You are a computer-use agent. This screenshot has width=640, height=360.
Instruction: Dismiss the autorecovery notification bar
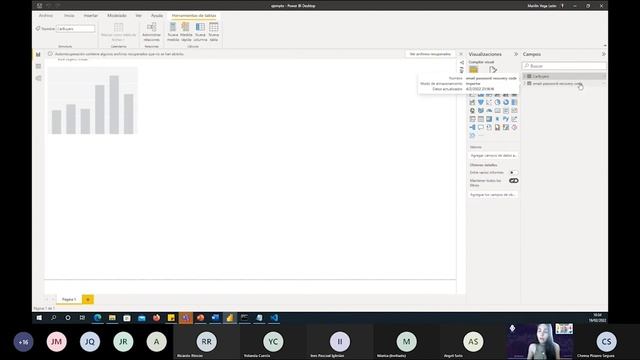[x=461, y=54]
